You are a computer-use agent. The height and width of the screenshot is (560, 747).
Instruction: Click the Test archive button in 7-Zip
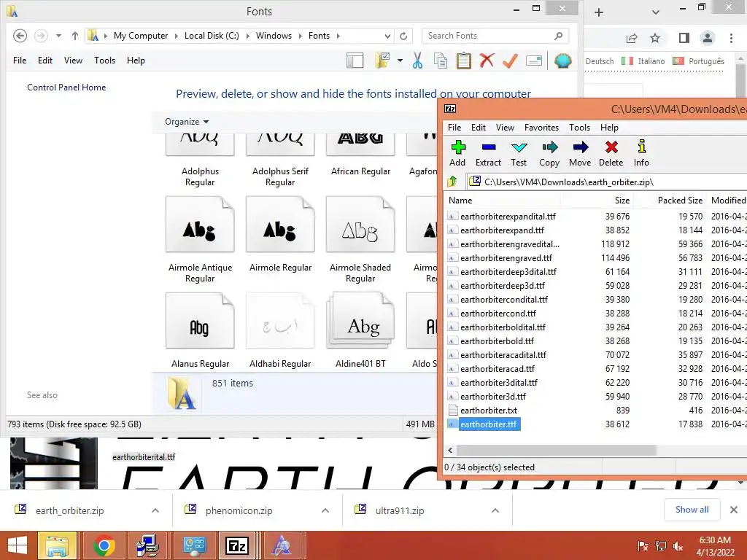pos(519,153)
